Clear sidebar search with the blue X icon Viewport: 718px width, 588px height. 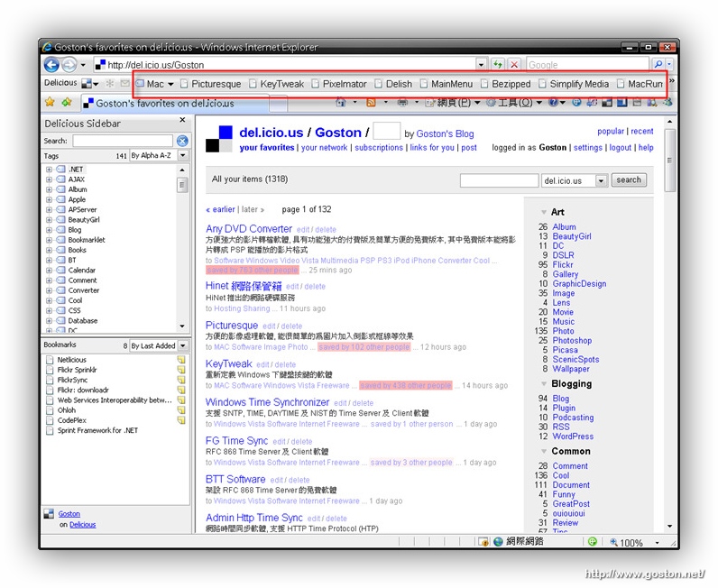[x=182, y=141]
